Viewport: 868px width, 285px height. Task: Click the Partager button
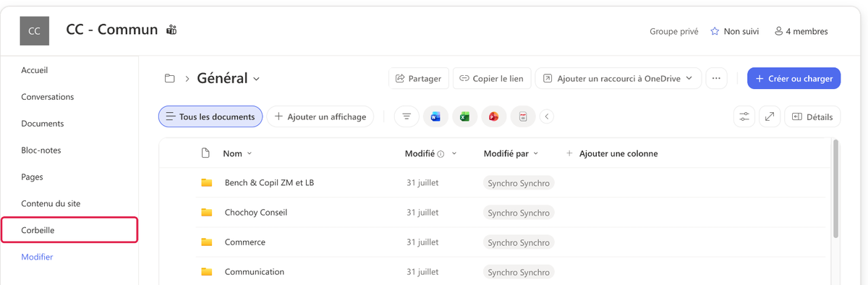(x=419, y=78)
